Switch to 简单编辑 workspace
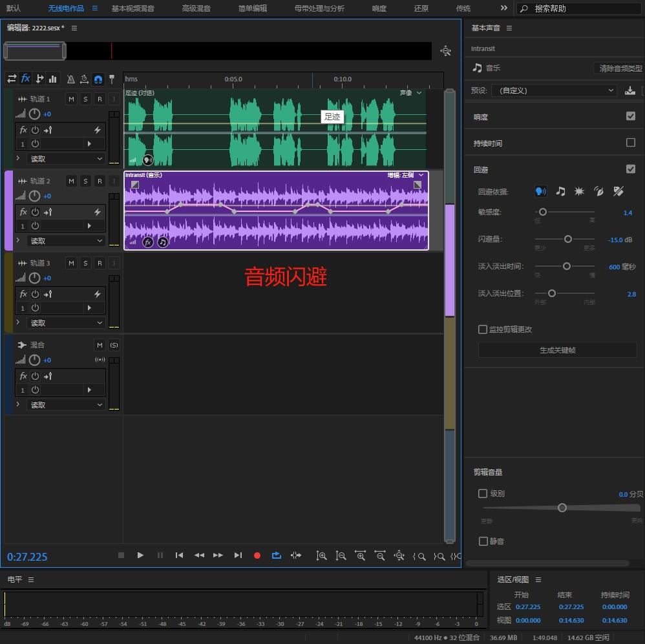 253,8
